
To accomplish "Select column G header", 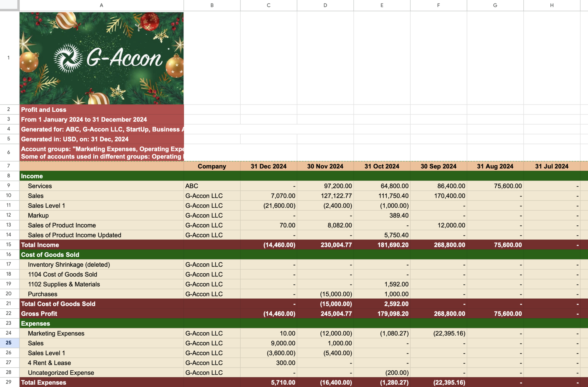I will [x=495, y=5].
